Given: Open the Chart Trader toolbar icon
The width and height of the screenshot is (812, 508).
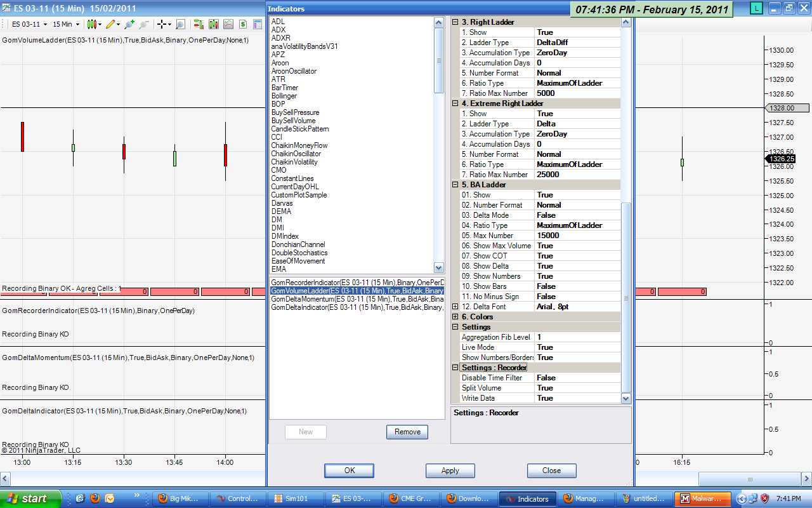Looking at the screenshot, I should 199,24.
